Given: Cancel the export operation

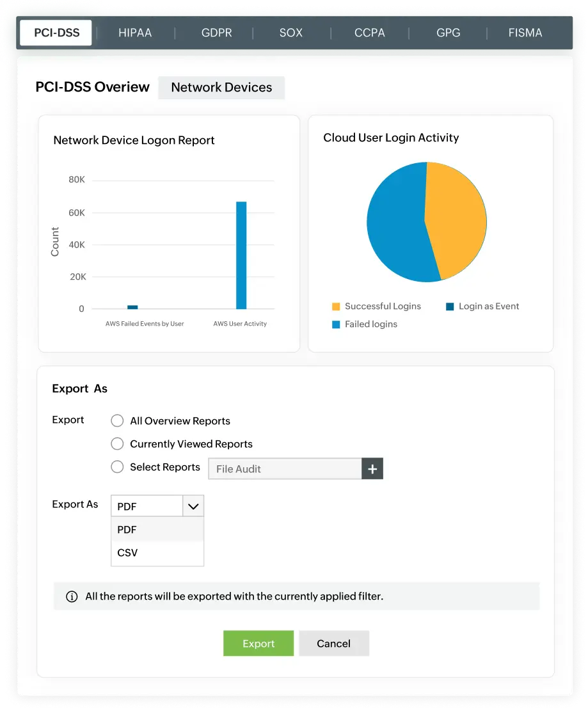Looking at the screenshot, I should pyautogui.click(x=333, y=643).
